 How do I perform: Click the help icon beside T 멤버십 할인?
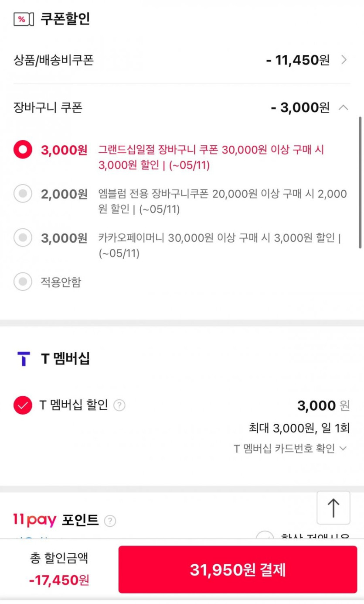[119, 405]
